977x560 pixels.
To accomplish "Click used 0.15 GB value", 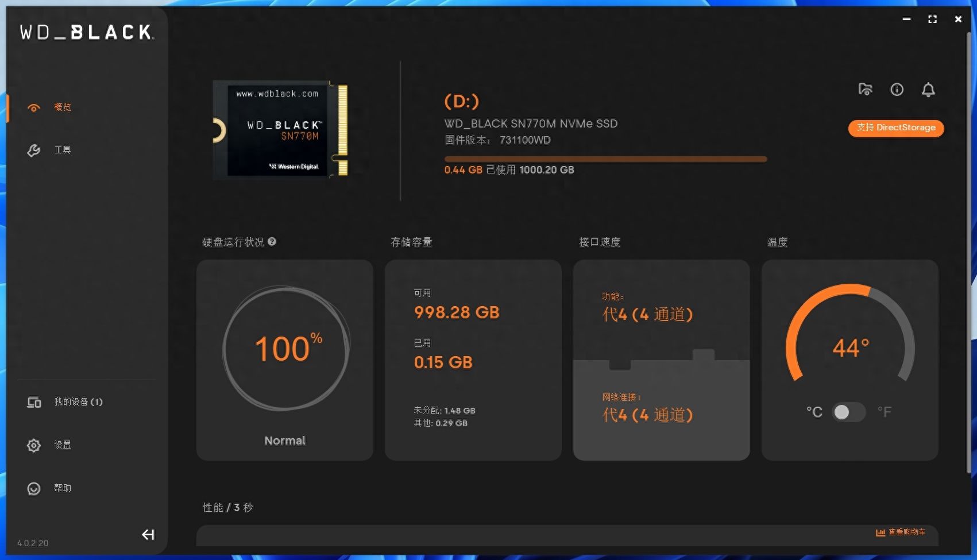I will [x=443, y=362].
